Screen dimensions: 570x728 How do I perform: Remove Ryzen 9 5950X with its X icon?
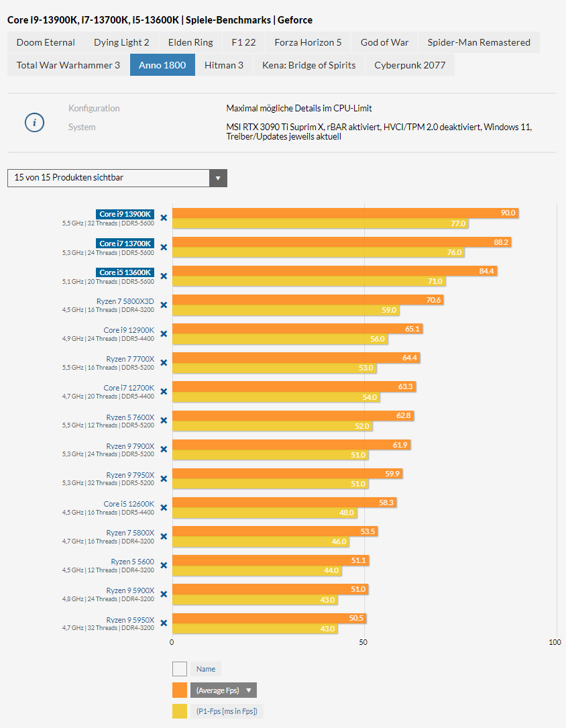(x=164, y=623)
